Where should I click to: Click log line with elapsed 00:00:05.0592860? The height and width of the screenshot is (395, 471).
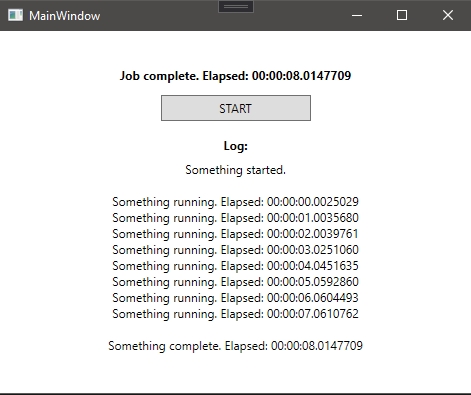pos(235,282)
